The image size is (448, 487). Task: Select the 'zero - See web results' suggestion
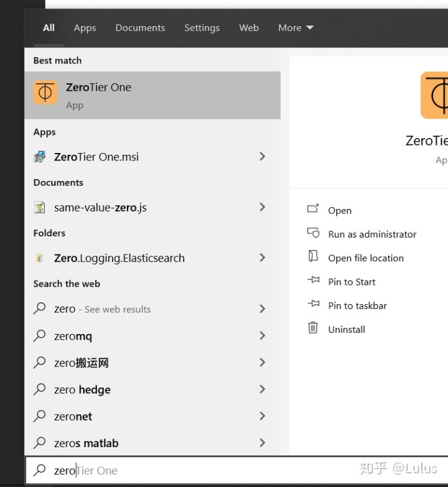[x=152, y=308]
